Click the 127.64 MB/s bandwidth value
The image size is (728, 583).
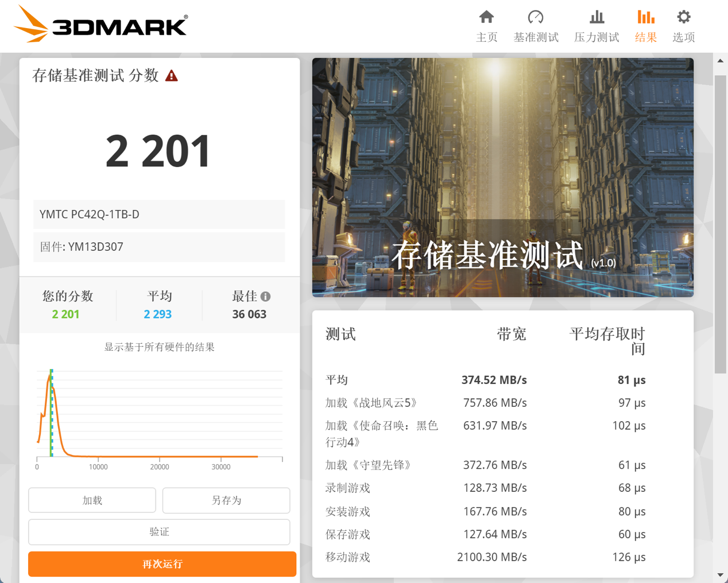tap(495, 534)
